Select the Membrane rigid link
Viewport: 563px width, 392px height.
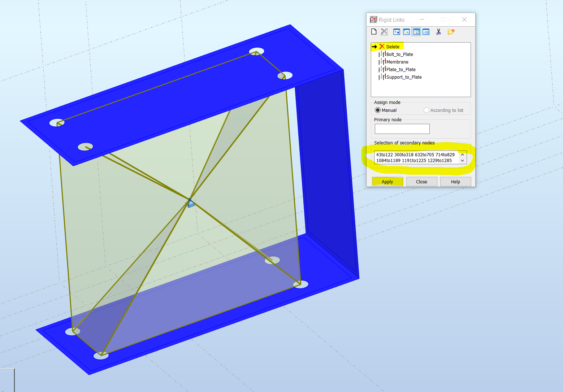[x=398, y=62]
